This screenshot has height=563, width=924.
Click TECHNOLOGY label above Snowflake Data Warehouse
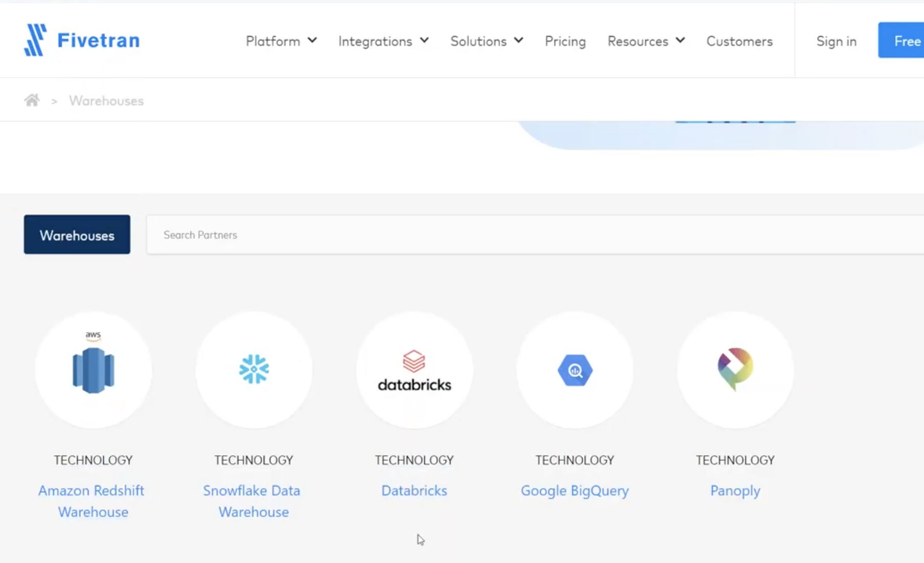[x=254, y=460]
